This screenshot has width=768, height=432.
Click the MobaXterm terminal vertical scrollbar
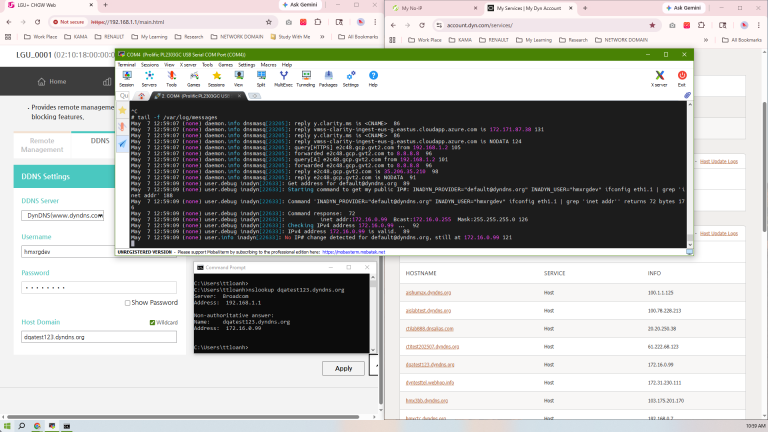tap(690, 174)
